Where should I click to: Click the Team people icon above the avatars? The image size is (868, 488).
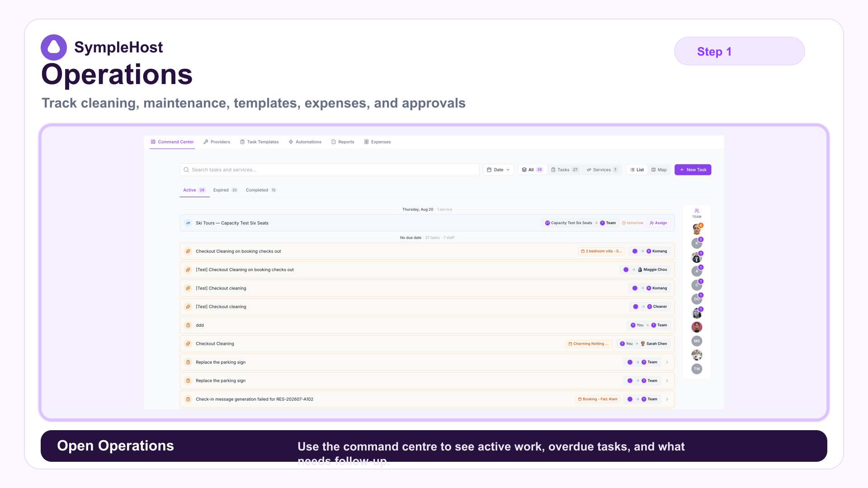click(x=697, y=211)
